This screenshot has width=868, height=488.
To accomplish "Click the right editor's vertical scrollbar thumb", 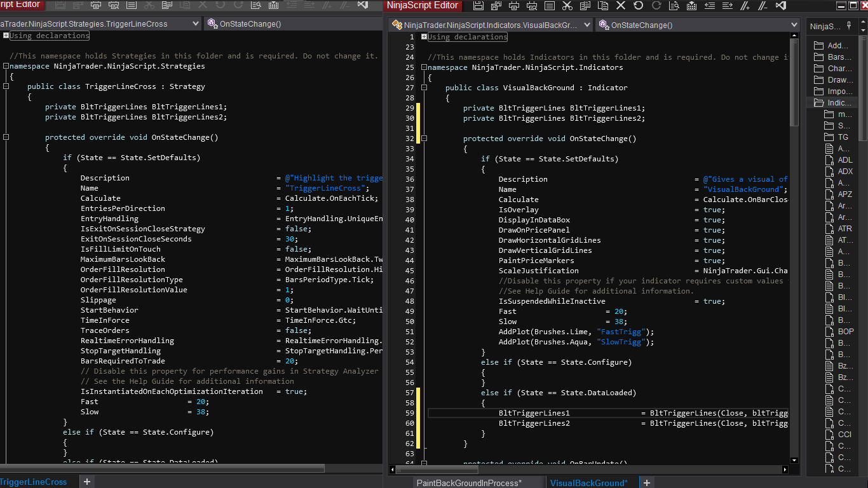I will click(794, 83).
